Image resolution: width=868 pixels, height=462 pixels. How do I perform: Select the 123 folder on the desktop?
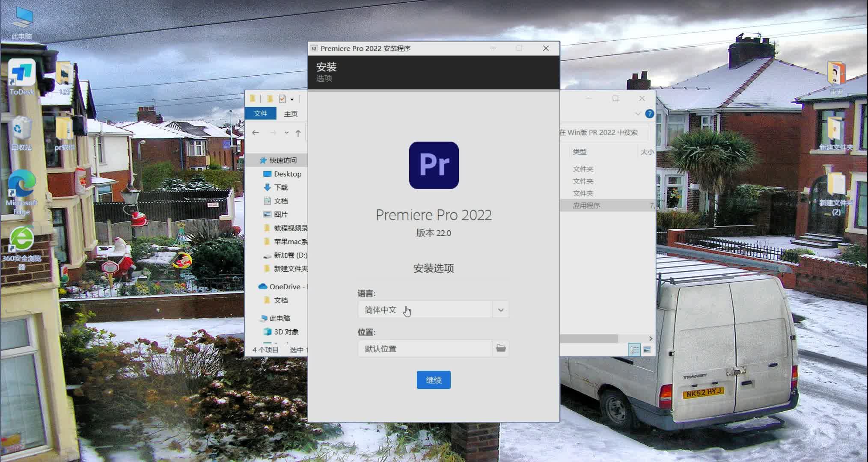coord(64,77)
